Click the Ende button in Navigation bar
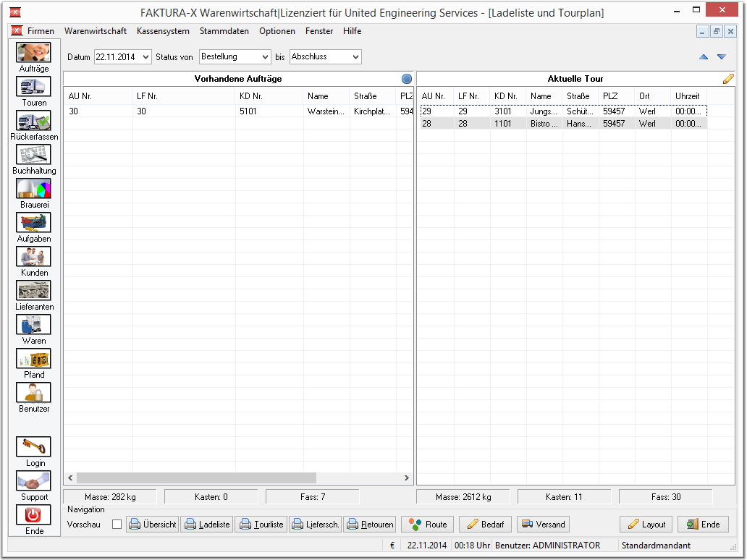This screenshot has width=747, height=560. pos(703,525)
